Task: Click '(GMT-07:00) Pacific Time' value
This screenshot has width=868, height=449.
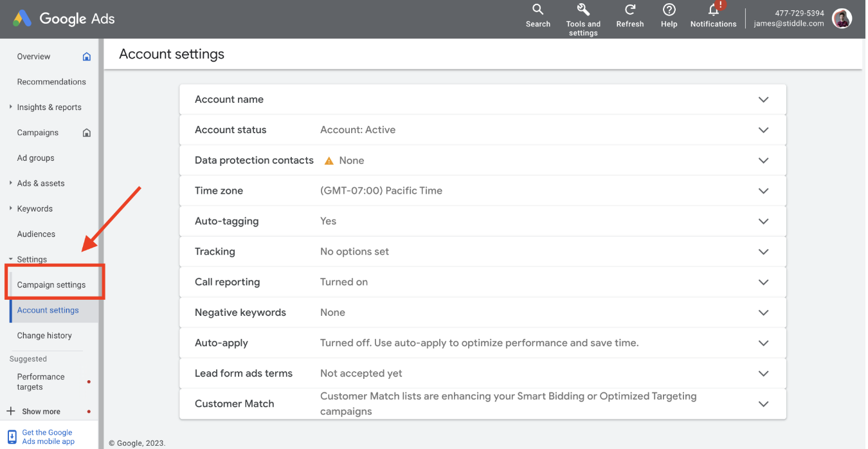Action: (381, 191)
